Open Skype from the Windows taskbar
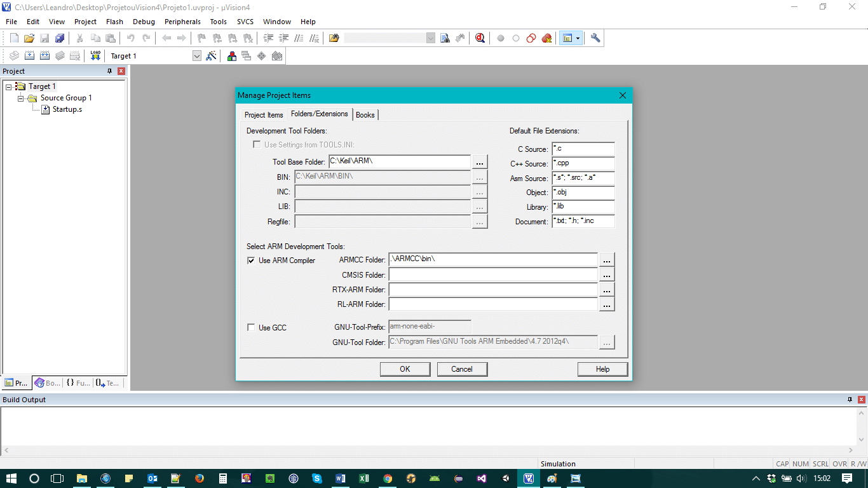The height and width of the screenshot is (488, 868). 316,478
